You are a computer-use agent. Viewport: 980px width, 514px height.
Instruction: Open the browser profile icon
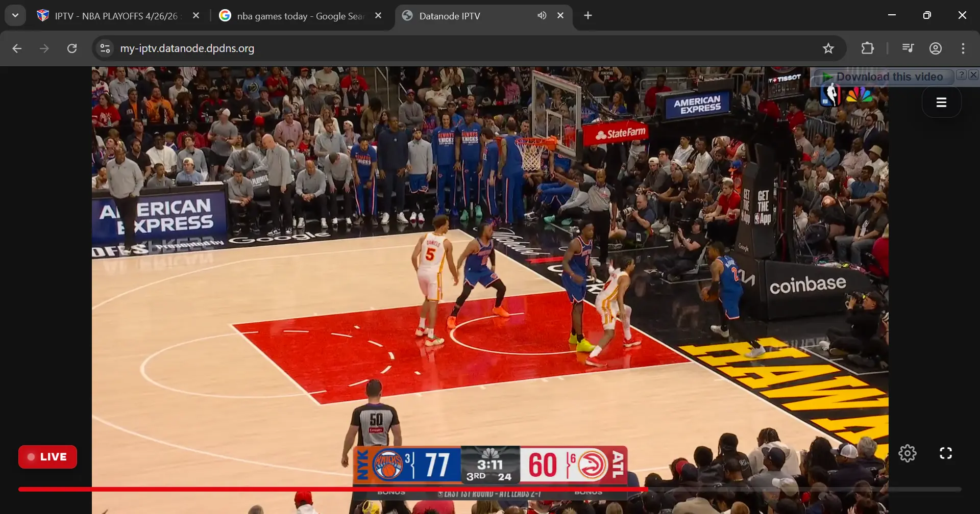coord(935,48)
